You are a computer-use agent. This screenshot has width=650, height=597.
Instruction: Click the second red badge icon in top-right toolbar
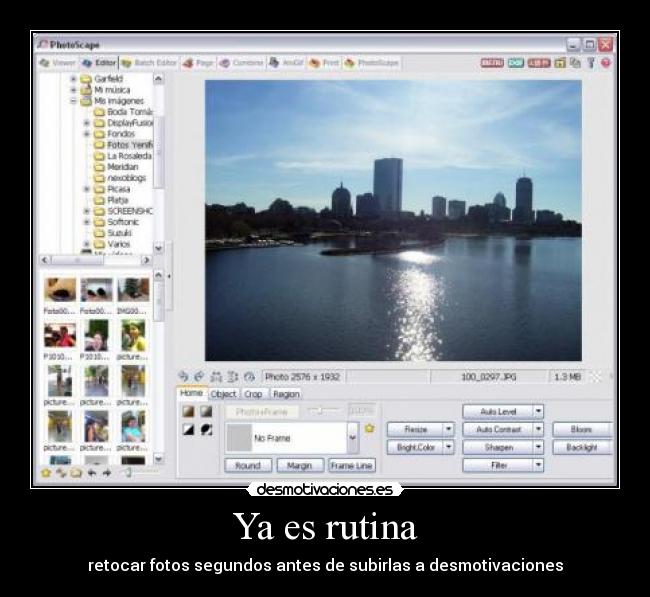[x=539, y=63]
